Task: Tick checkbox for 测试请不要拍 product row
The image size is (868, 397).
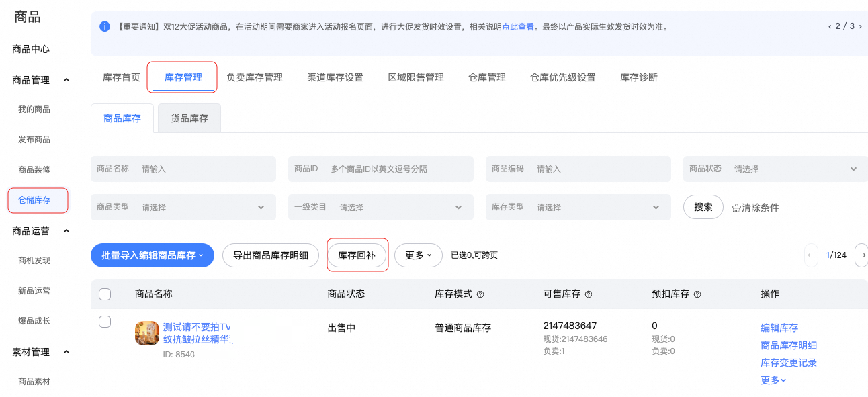Action: (105, 322)
